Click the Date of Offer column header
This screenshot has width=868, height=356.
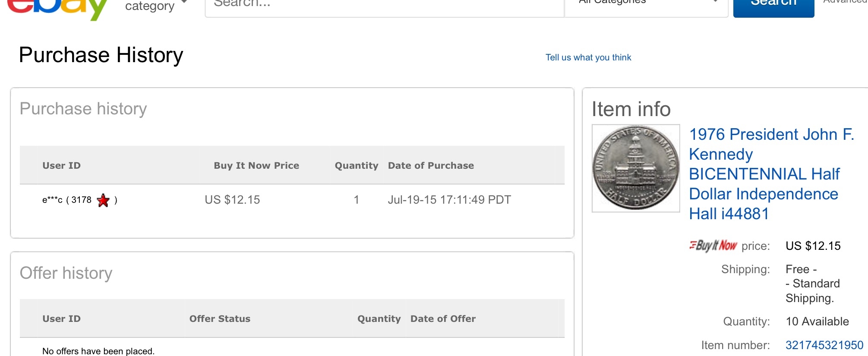coord(443,319)
